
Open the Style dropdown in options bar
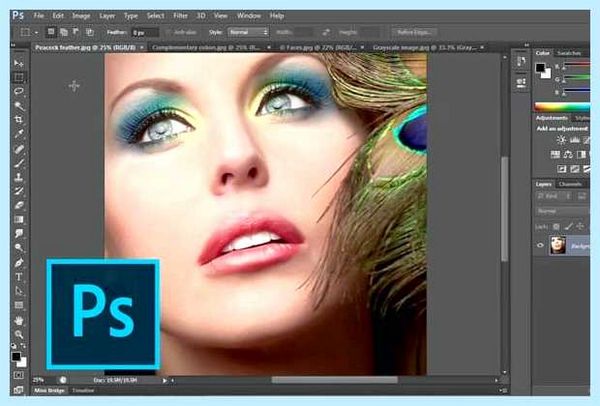click(x=248, y=32)
